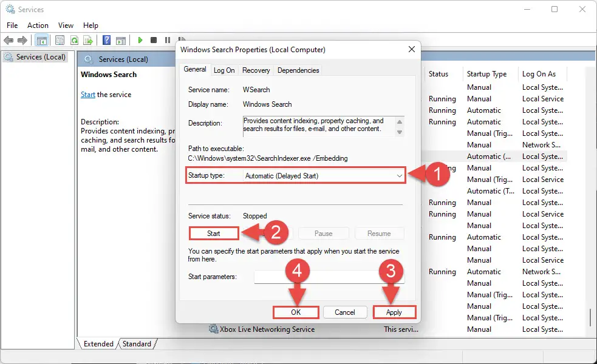
Task: Click the green Start Service play icon
Action: pyautogui.click(x=140, y=40)
